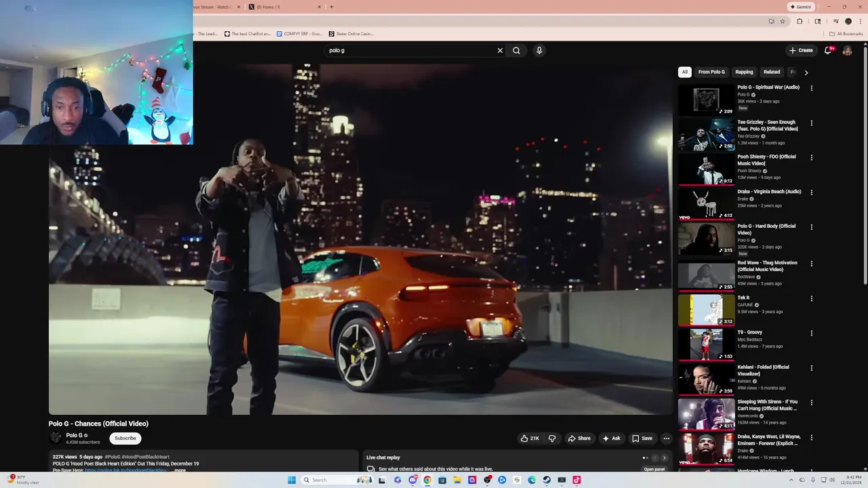The image size is (868, 488).
Task: Open Drake, Kanye West Forever video title
Action: pos(769,440)
